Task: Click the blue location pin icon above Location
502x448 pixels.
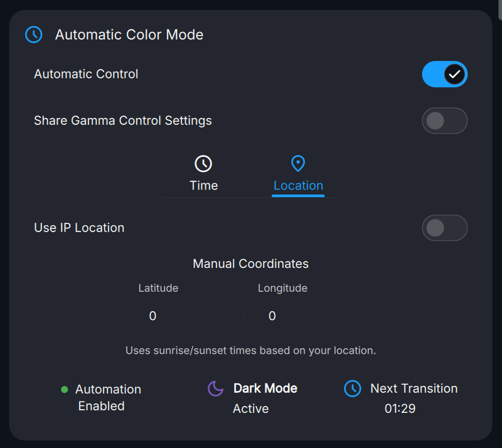Action: click(x=298, y=163)
